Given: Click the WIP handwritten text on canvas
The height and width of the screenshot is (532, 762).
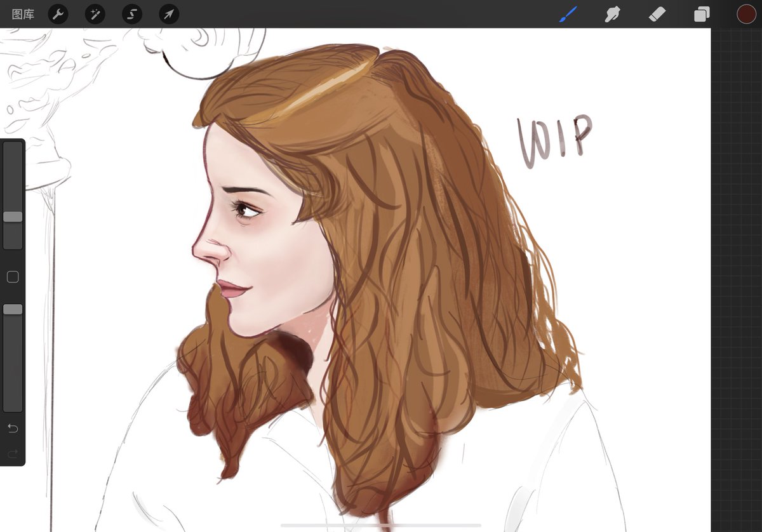Looking at the screenshot, I should 554,140.
